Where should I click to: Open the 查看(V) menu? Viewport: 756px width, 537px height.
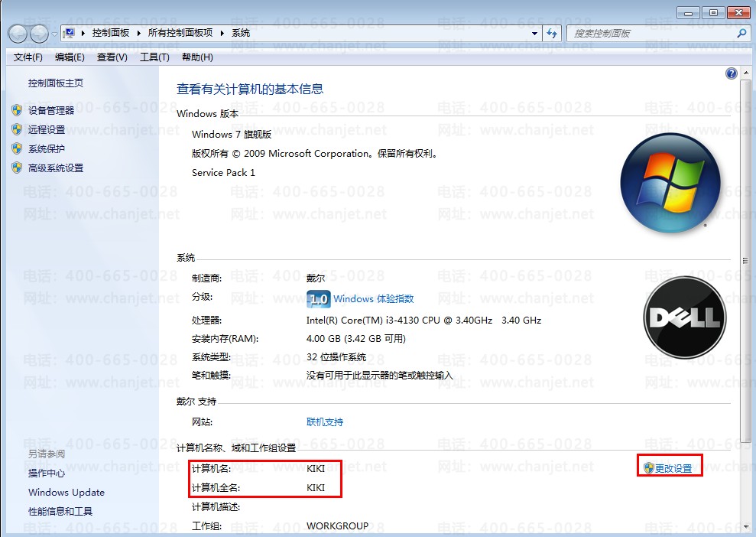point(112,57)
